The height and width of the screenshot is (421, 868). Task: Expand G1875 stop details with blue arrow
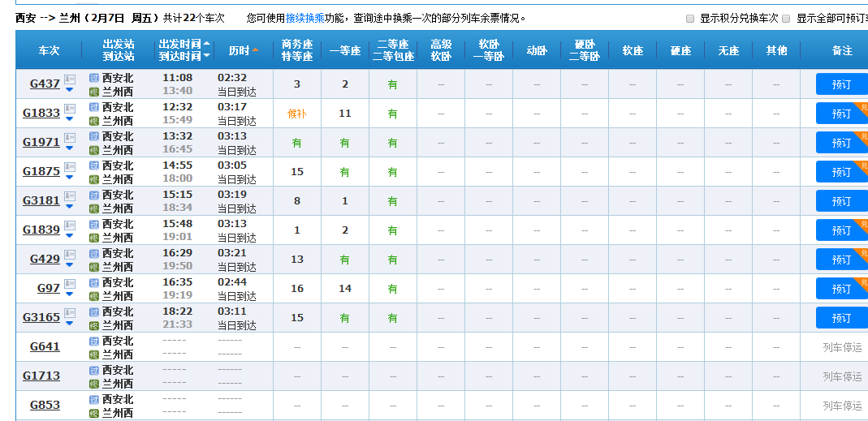69,177
